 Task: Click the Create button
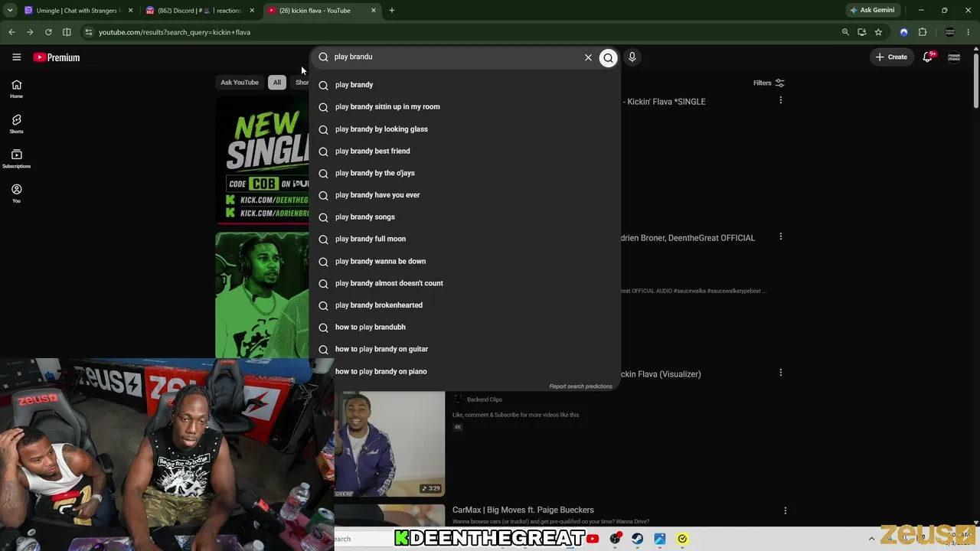(892, 57)
